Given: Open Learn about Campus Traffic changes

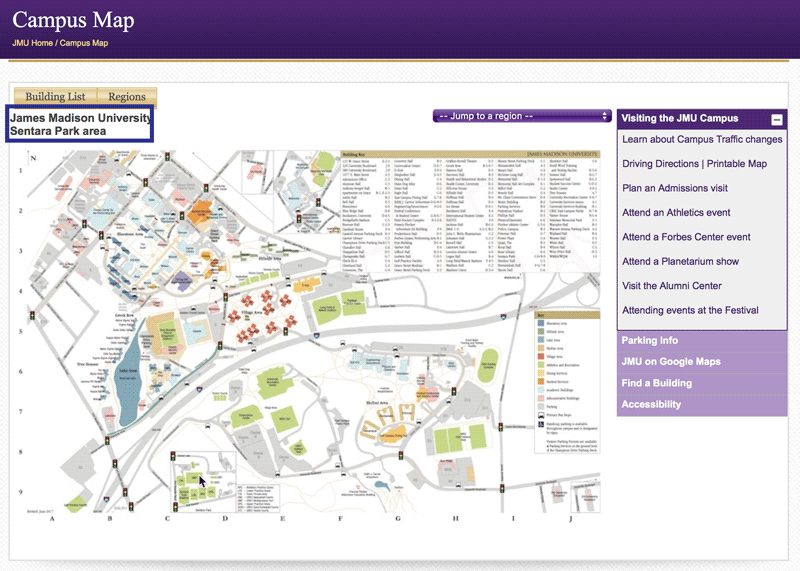Looking at the screenshot, I should 702,139.
